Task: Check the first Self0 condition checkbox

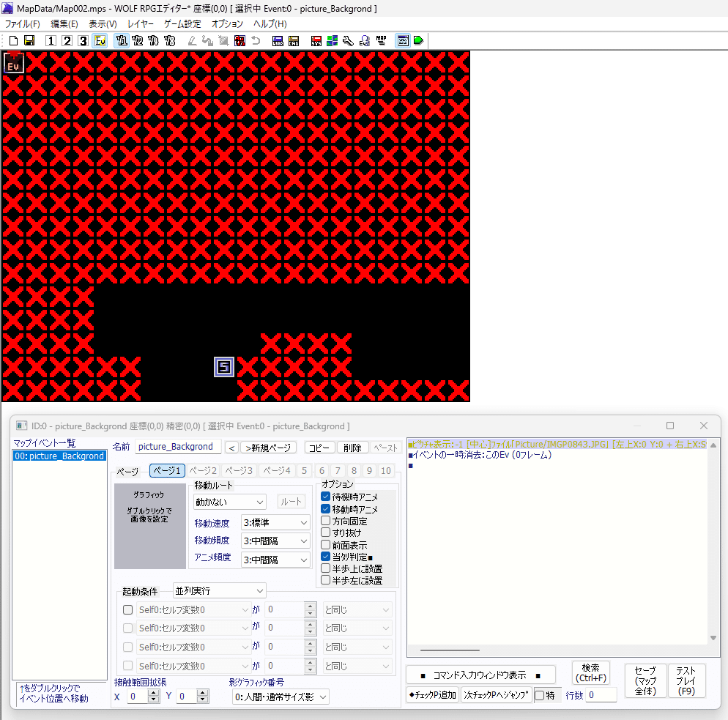Action: coord(127,609)
